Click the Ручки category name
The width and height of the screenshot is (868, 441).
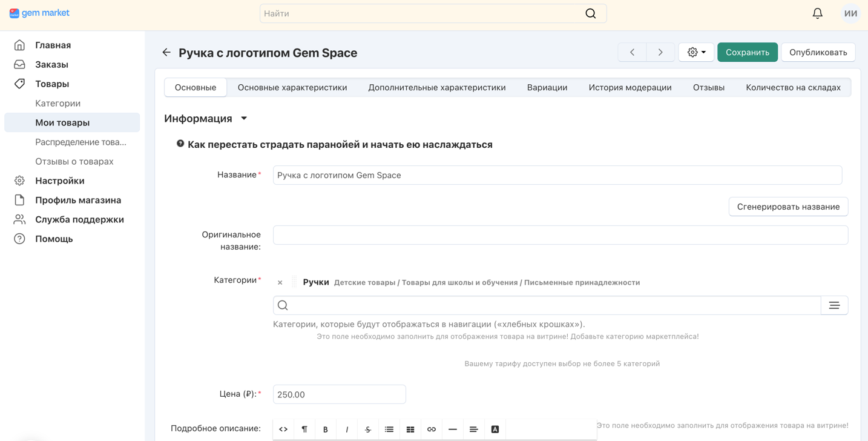pyautogui.click(x=316, y=282)
